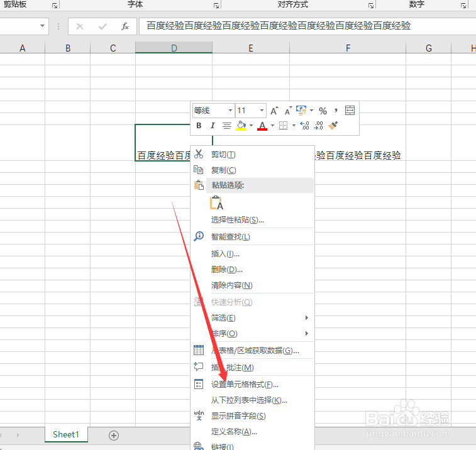Click the formula bar text field
Screen dimensions: 476x450
(307, 26)
